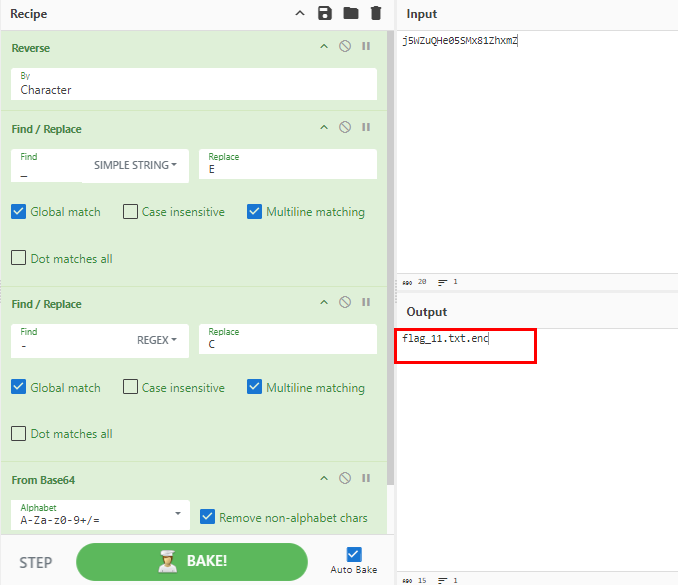Load a recipe via folder icon
Viewport: 678px width, 585px height.
click(351, 13)
